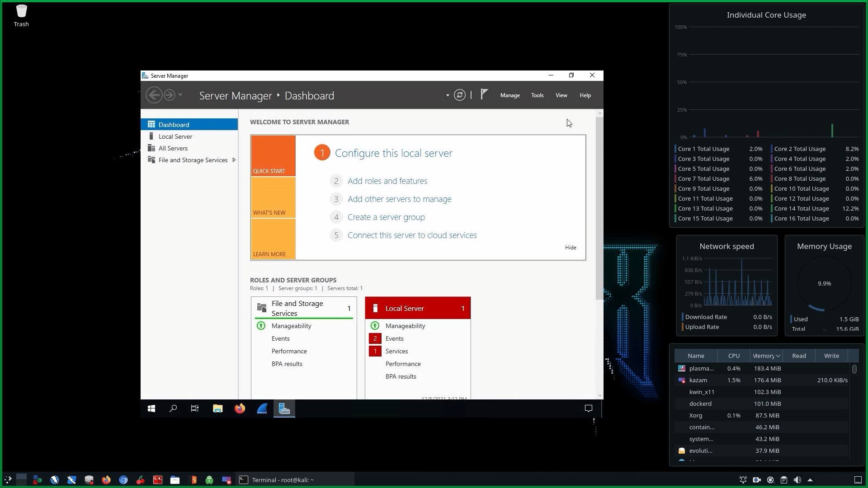
Task: Open the navigation history dropdown arrow
Action: coord(180,95)
